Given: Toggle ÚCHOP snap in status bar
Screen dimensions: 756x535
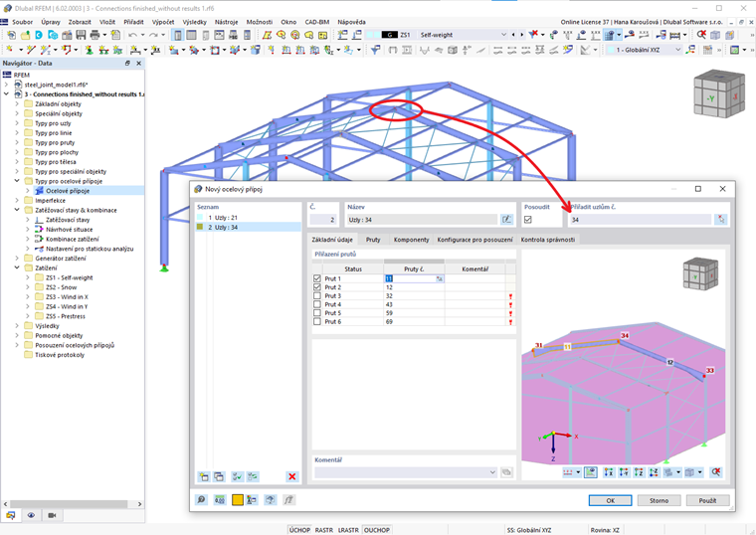Looking at the screenshot, I should [299, 530].
